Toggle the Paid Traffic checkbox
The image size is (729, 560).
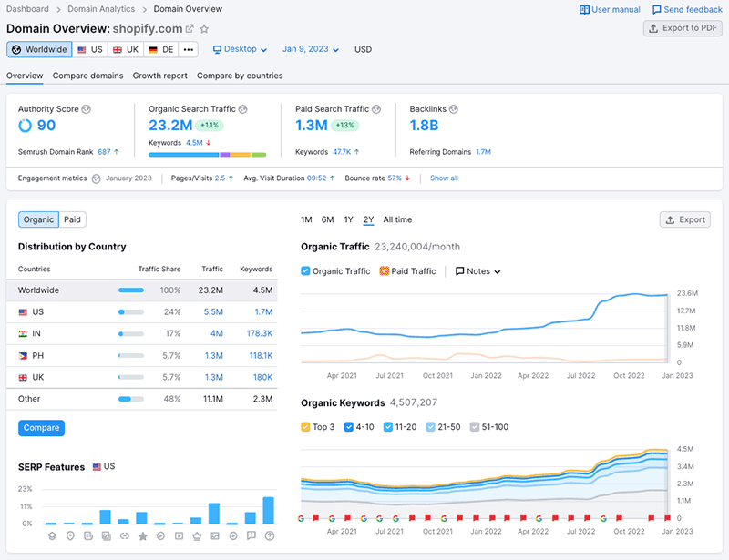coord(384,271)
